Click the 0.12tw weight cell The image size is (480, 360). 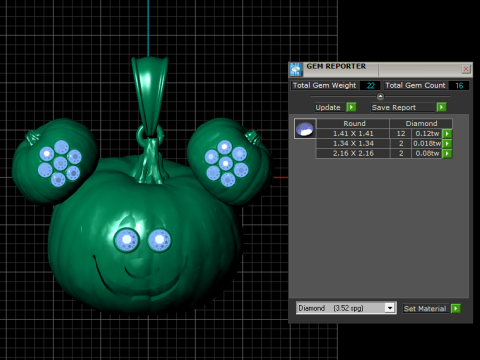(x=427, y=134)
